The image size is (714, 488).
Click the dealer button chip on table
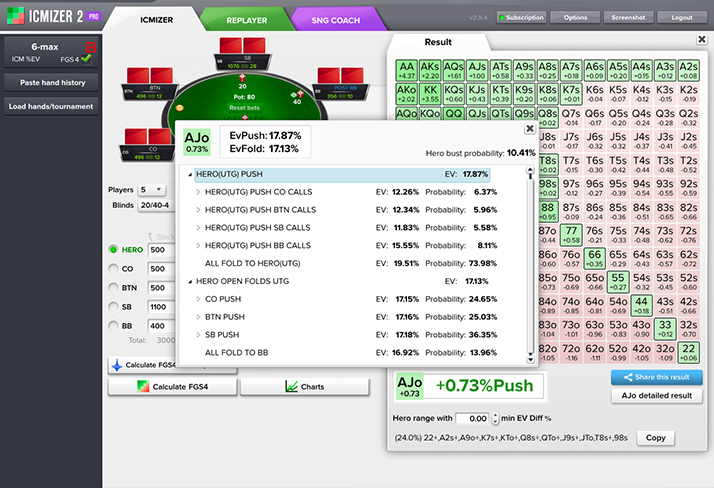180,108
